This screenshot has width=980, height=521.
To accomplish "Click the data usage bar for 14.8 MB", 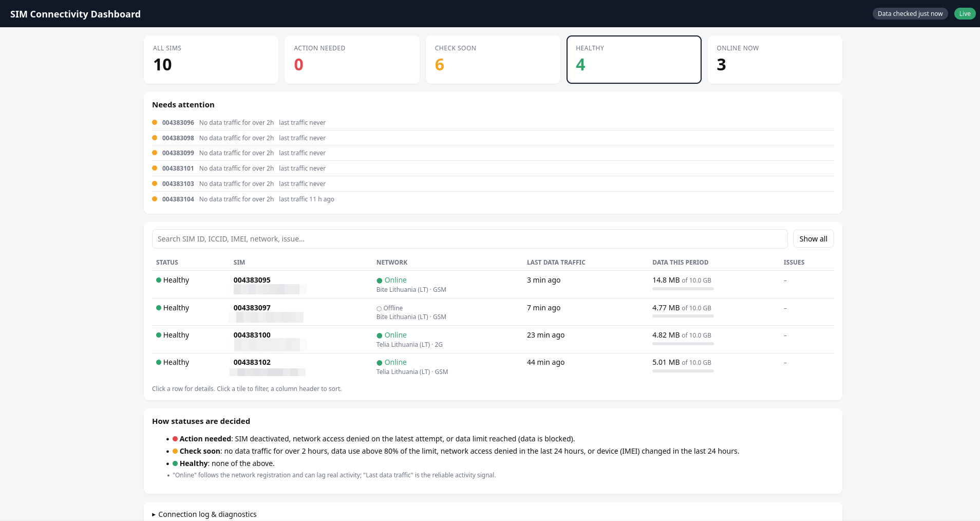I will tap(683, 289).
